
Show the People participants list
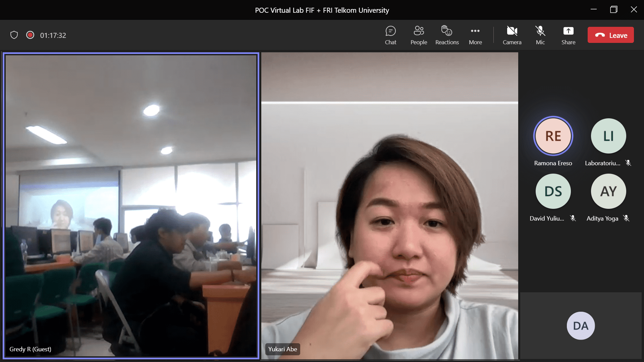(419, 35)
